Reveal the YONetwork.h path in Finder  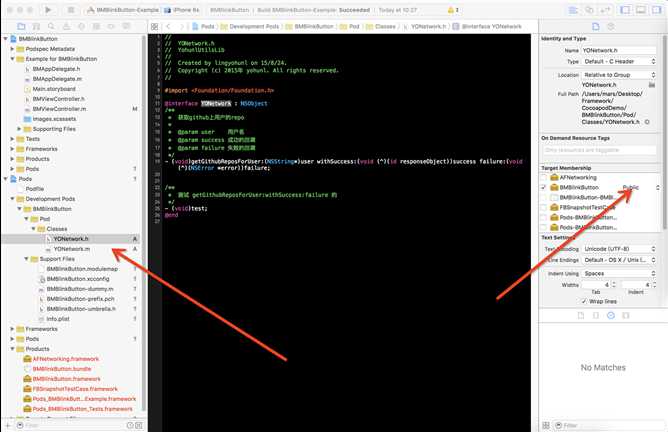point(647,122)
